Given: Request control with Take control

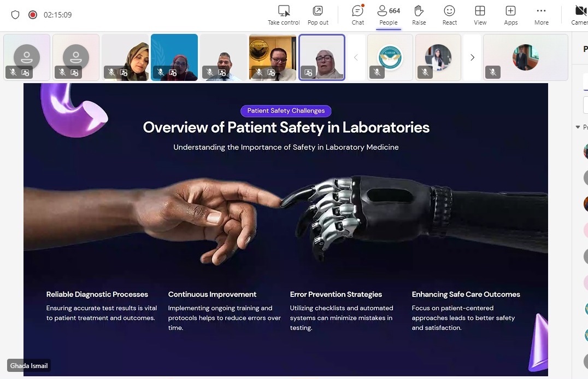Looking at the screenshot, I should [284, 15].
